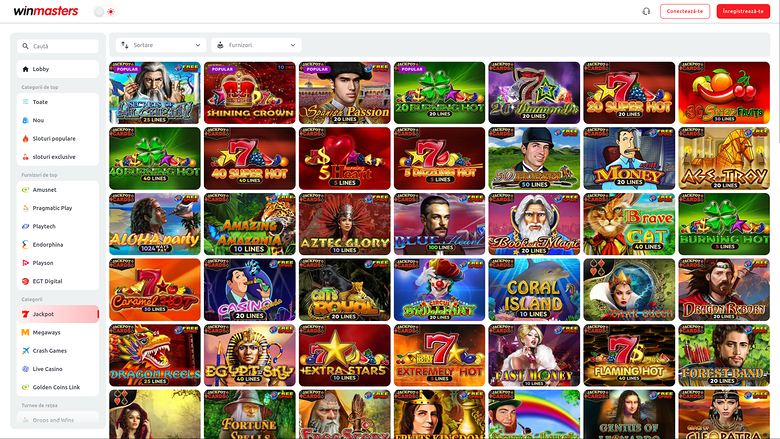Open Cats Royal game
Image resolution: width=780 pixels, height=439 pixels.
pyautogui.click(x=345, y=290)
